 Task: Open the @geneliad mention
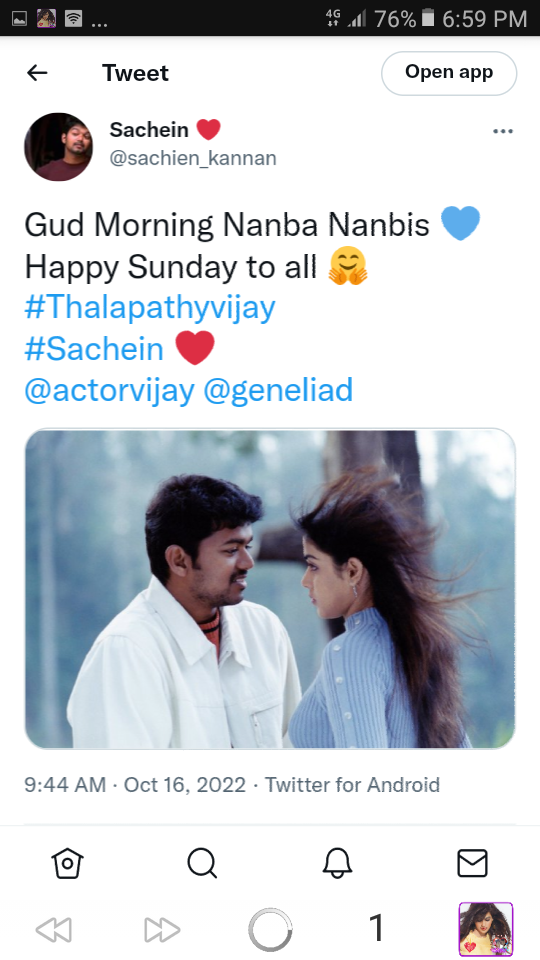point(278,390)
